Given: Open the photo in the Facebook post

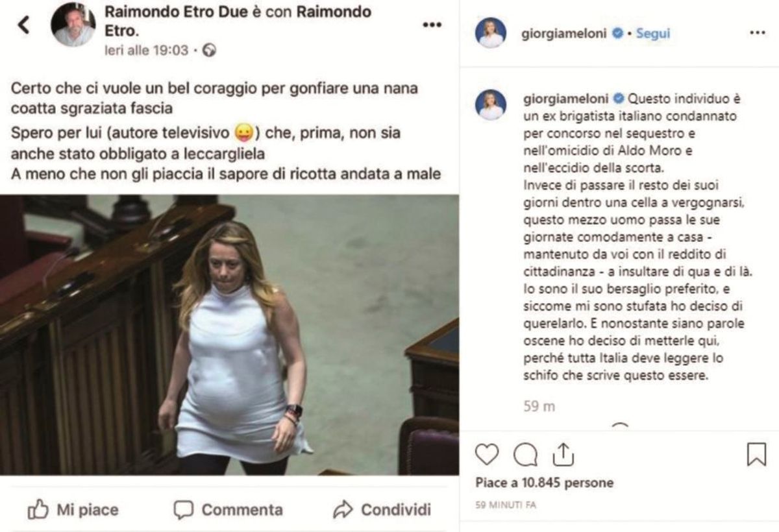Looking at the screenshot, I should 229,335.
